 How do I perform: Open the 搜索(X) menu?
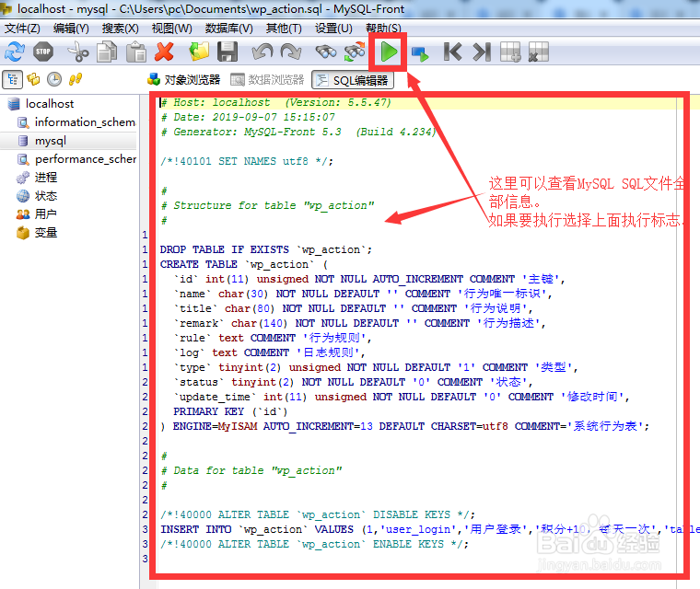pos(120,29)
